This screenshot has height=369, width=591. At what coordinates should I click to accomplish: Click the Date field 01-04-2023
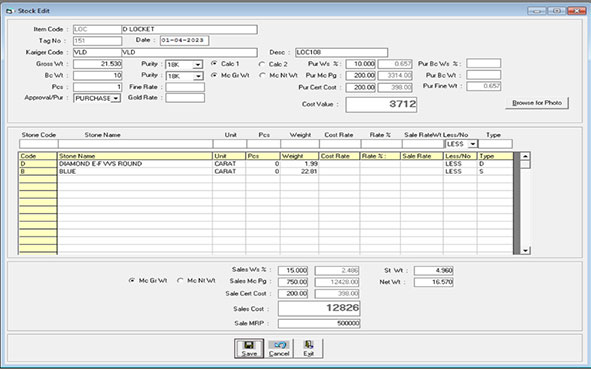coord(184,40)
